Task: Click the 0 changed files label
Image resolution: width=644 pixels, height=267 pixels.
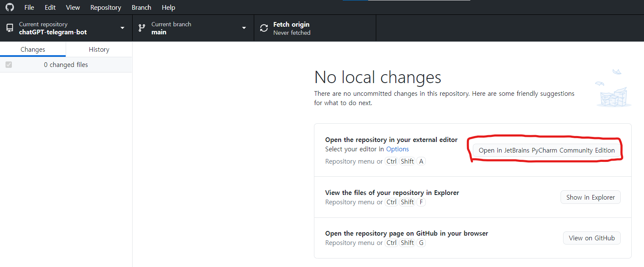Action: [66, 65]
